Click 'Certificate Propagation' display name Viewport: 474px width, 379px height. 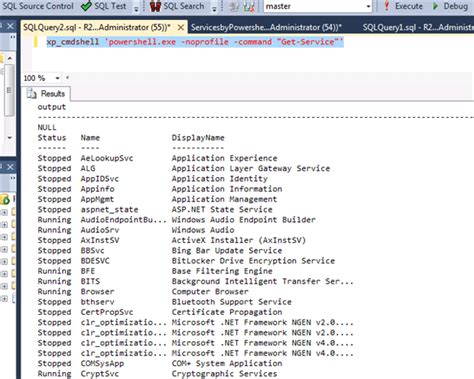pyautogui.click(x=227, y=312)
